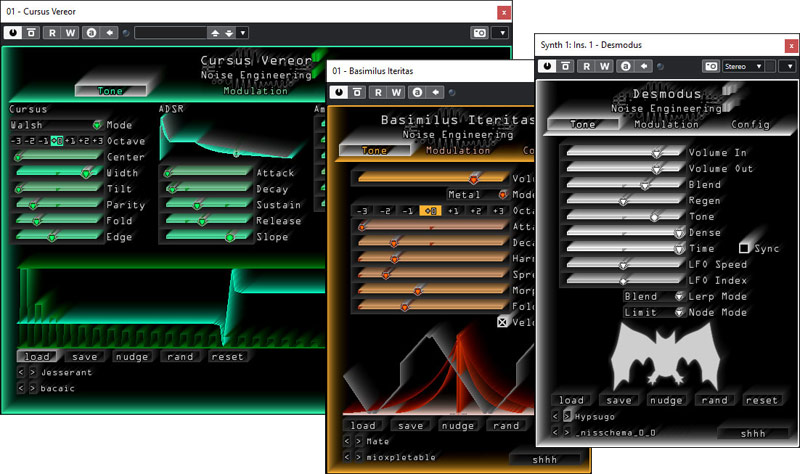Open the Blend Lerp Mode dropdown

[x=678, y=296]
